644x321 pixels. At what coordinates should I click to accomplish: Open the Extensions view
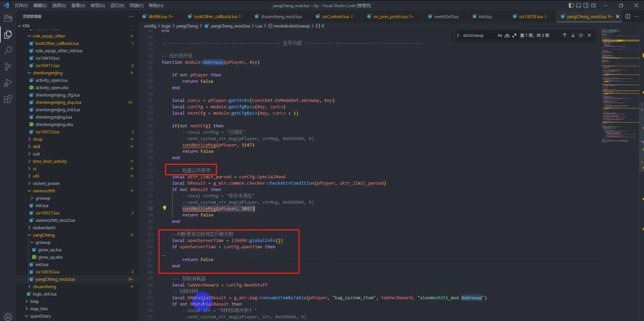click(x=8, y=99)
